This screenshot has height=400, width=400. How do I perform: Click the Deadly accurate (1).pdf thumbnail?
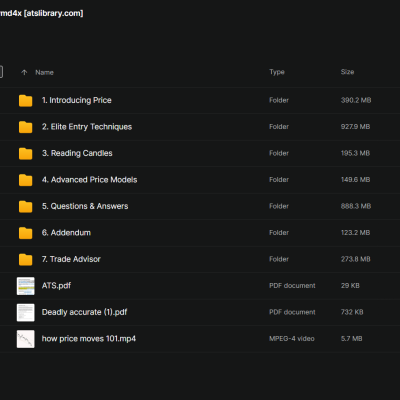(x=26, y=312)
